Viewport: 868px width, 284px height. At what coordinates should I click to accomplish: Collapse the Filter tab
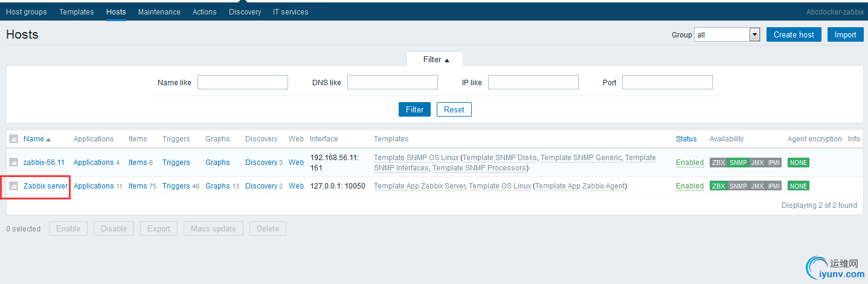(436, 60)
